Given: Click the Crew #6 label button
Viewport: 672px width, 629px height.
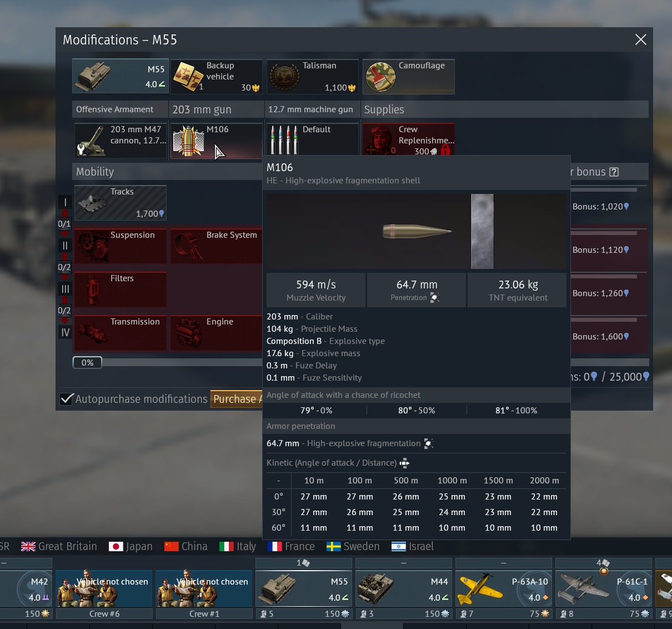Looking at the screenshot, I should [104, 613].
